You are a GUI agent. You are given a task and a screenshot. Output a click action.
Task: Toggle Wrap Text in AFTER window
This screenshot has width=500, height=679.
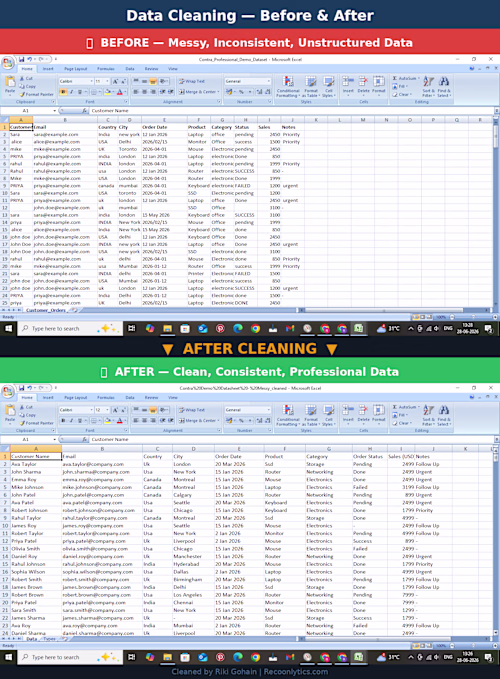point(192,410)
